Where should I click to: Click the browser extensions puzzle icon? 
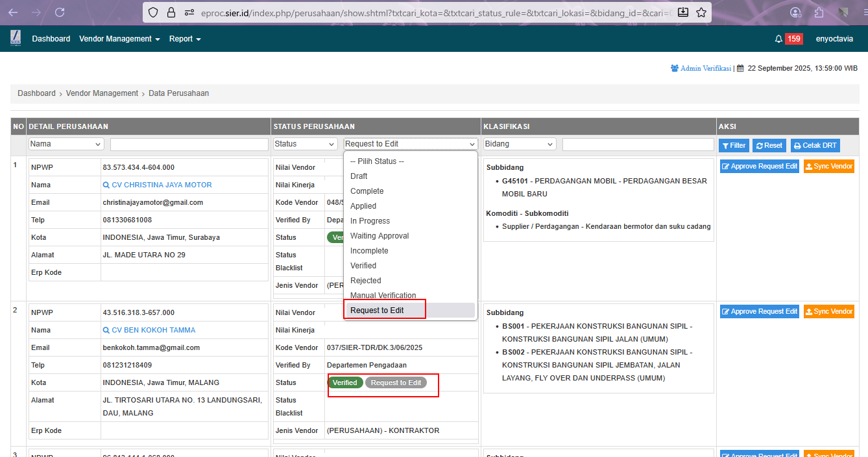point(819,12)
